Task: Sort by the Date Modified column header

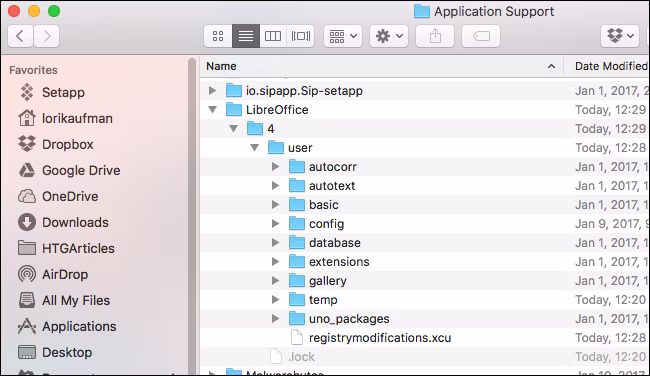Action: click(611, 66)
